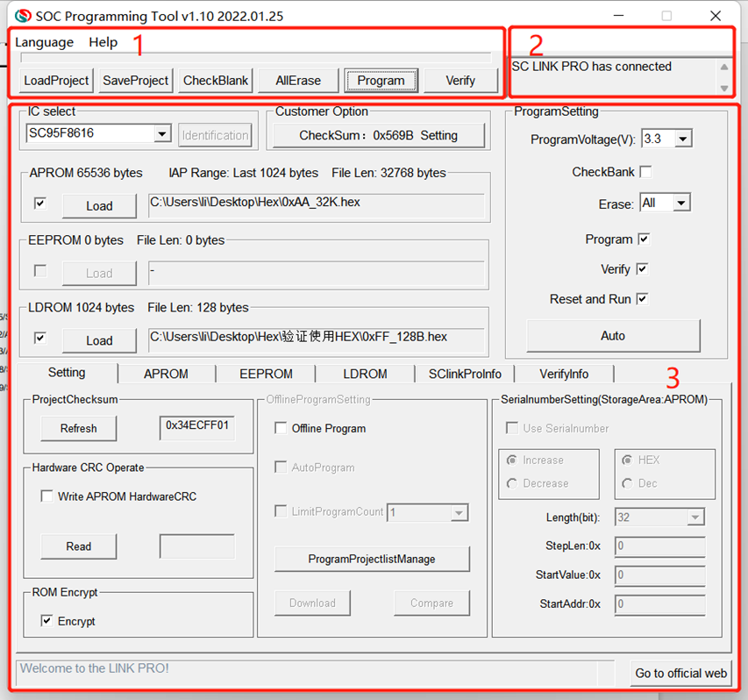
Task: Switch to the APROM tab
Action: [166, 374]
